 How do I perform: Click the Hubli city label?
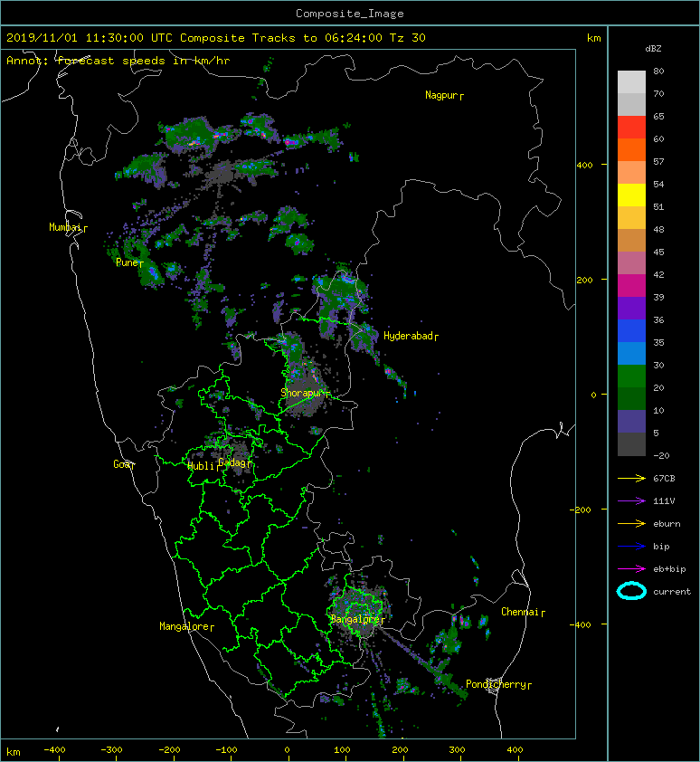[x=203, y=467]
